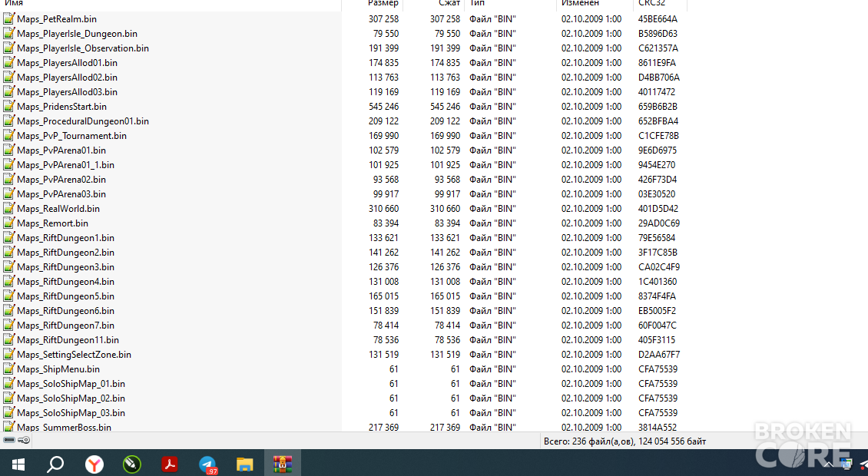This screenshot has width=868, height=476.
Task: Click the drive icon in the status bar
Action: [x=9, y=440]
